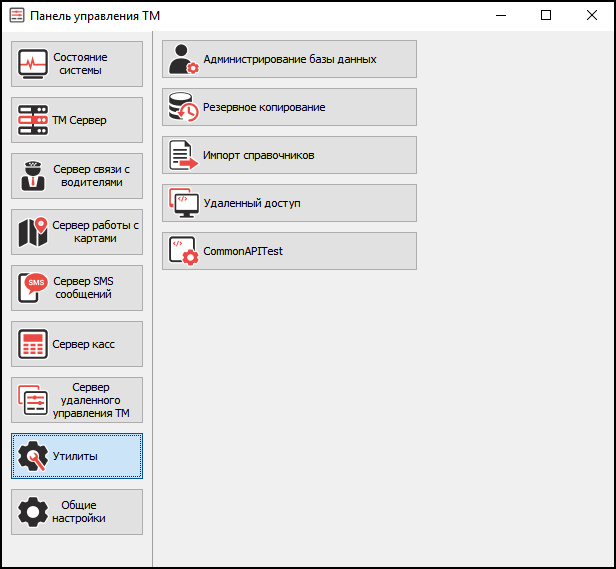Switch to Состояние системы section

point(77,64)
